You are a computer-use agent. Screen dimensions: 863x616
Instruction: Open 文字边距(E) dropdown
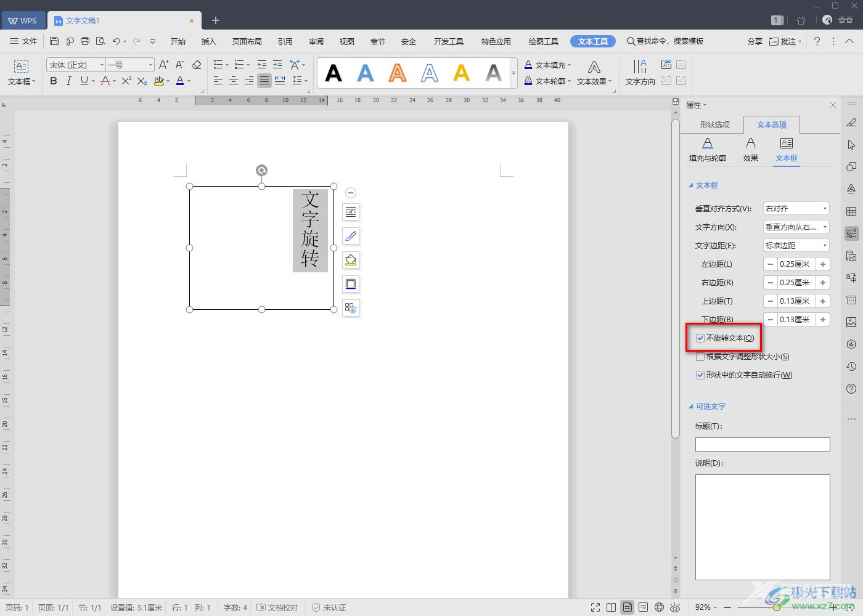click(x=796, y=246)
